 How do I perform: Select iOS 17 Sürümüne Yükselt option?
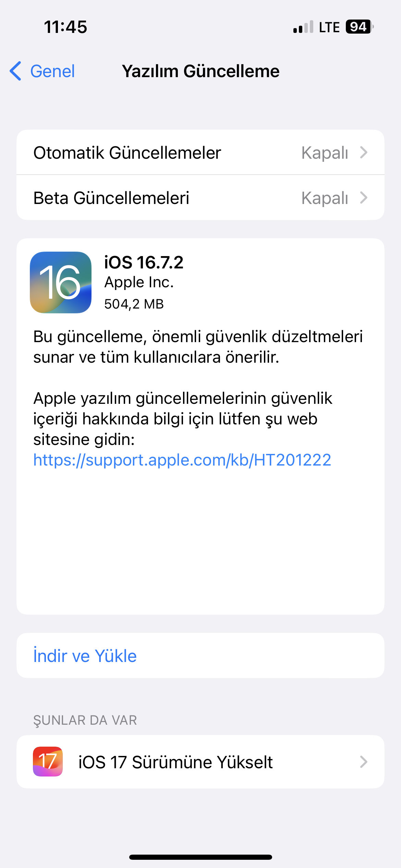(200, 762)
